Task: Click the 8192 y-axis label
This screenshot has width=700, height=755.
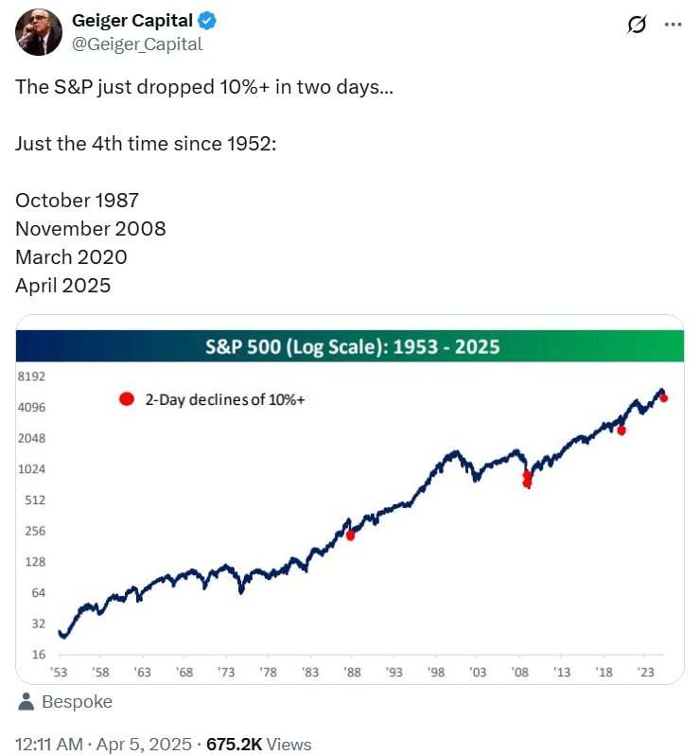Action: pos(31,376)
